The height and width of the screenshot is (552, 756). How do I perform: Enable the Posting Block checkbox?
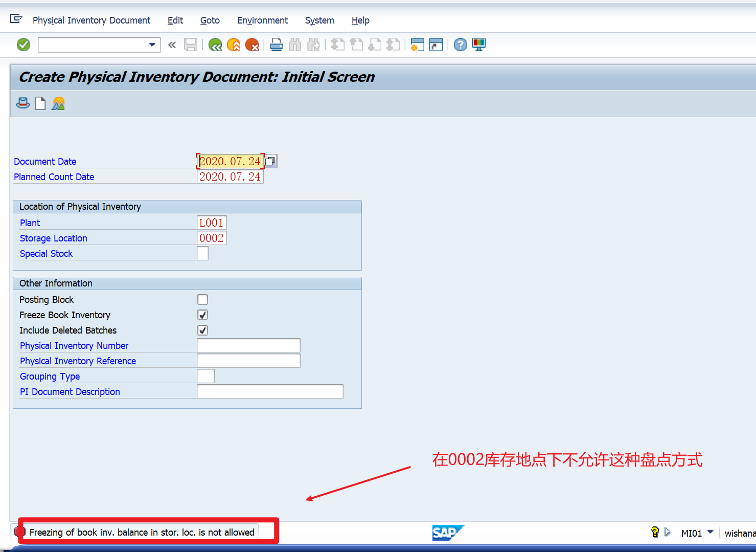[202, 299]
